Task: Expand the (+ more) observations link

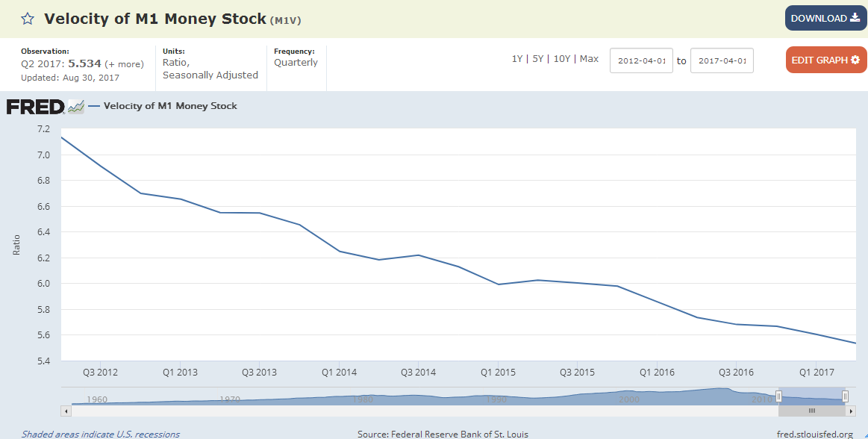Action: [x=124, y=64]
